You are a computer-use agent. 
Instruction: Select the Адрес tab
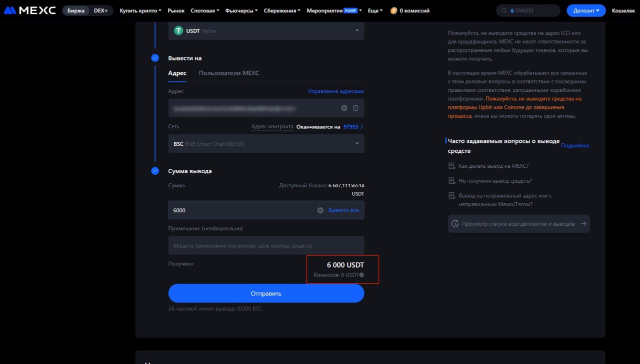tap(177, 73)
